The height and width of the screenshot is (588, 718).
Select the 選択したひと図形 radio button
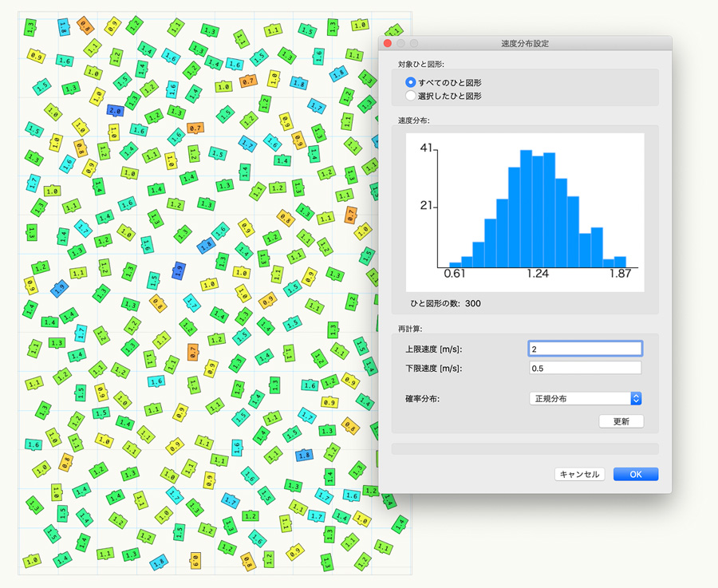click(x=410, y=96)
